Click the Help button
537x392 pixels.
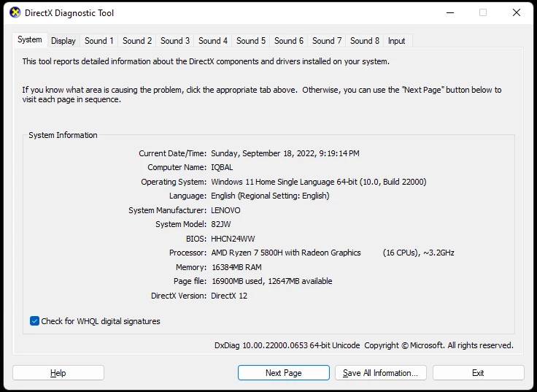58,373
